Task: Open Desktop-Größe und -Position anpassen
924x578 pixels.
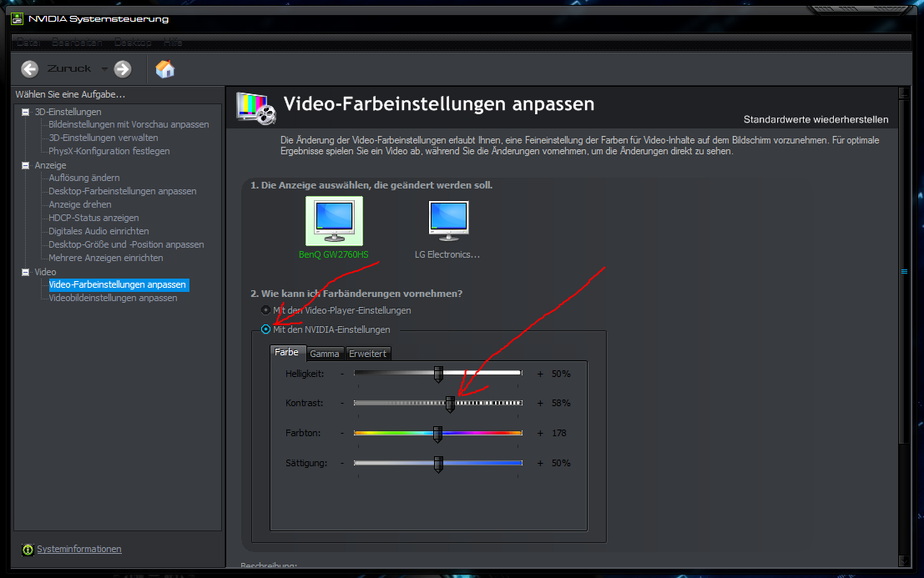Action: pyautogui.click(x=126, y=245)
